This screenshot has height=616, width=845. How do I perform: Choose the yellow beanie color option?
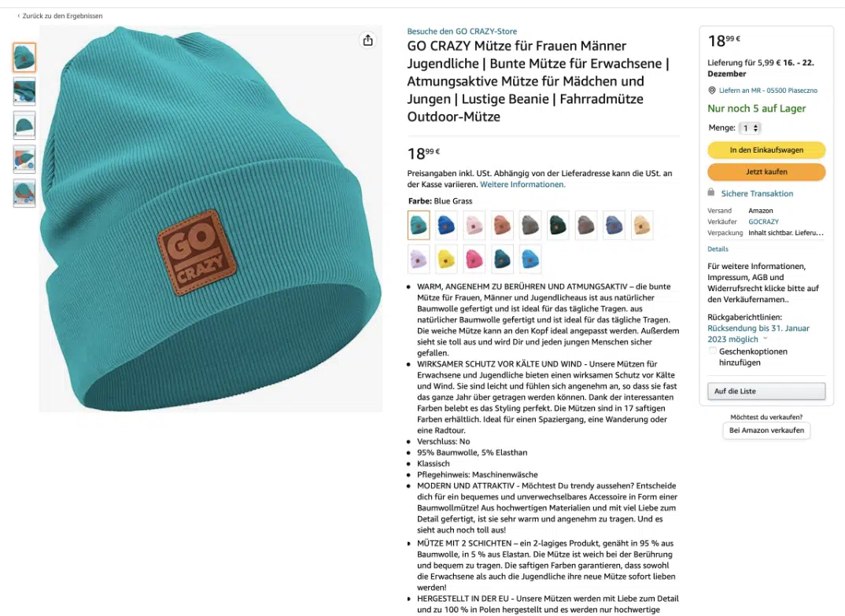[x=445, y=260]
